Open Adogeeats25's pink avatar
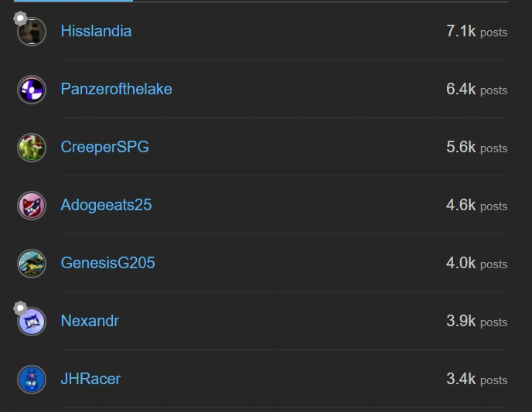The height and width of the screenshot is (412, 532). tap(32, 206)
